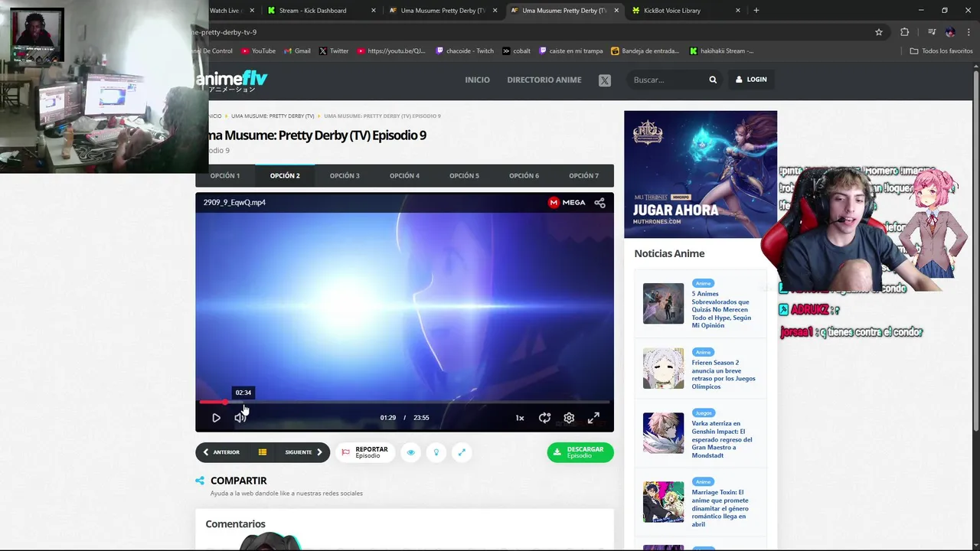This screenshot has height=551, width=980.
Task: Open the YouTube bookmark
Action: point(258,51)
